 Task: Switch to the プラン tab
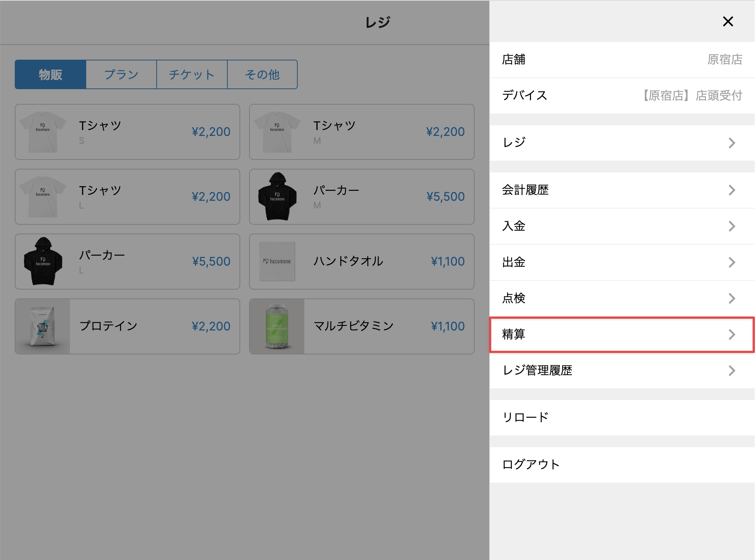(121, 74)
